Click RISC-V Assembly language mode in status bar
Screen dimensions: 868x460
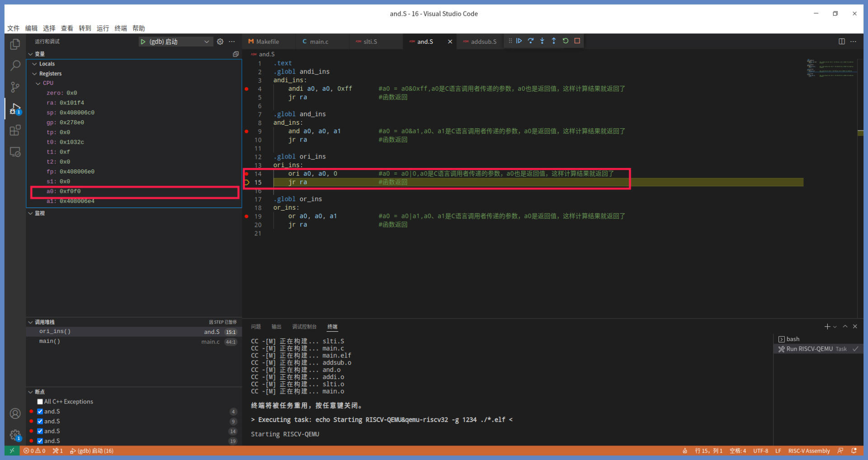[x=809, y=451]
